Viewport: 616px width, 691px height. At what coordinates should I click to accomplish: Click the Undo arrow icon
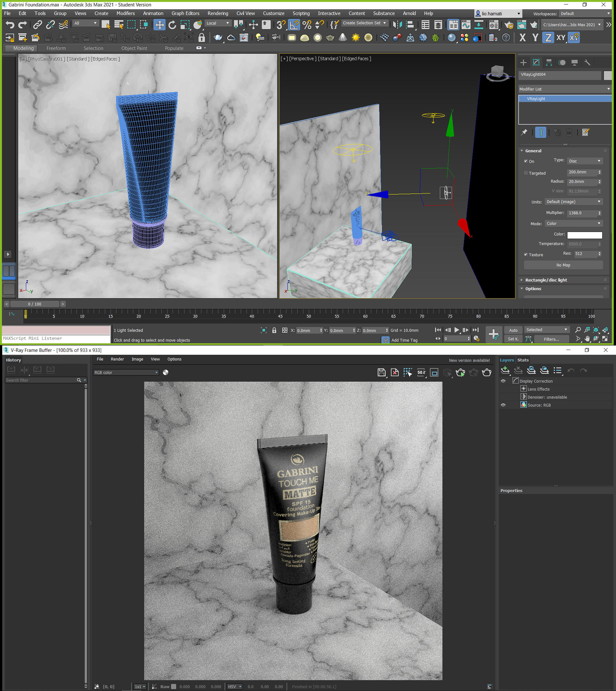tap(10, 25)
